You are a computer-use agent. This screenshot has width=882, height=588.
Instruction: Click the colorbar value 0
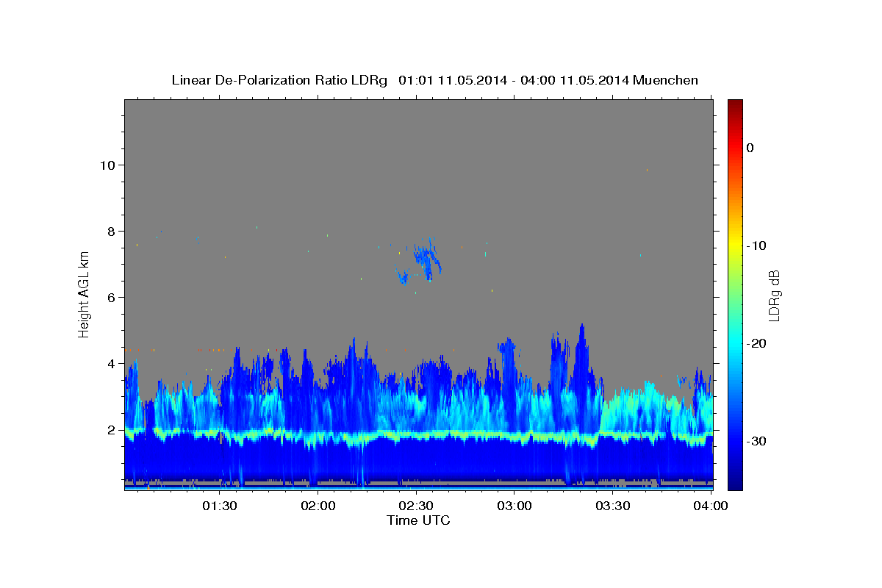click(750, 148)
